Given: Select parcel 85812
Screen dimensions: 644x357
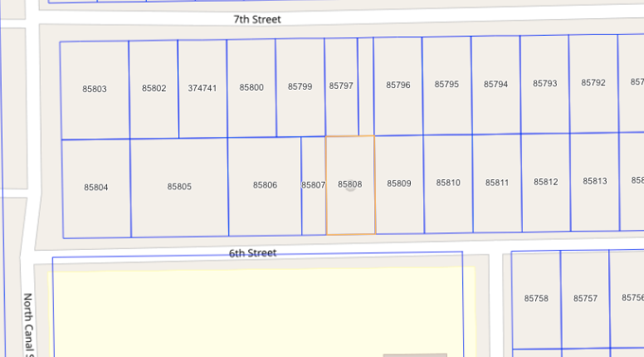Looking at the screenshot, I should tap(546, 182).
